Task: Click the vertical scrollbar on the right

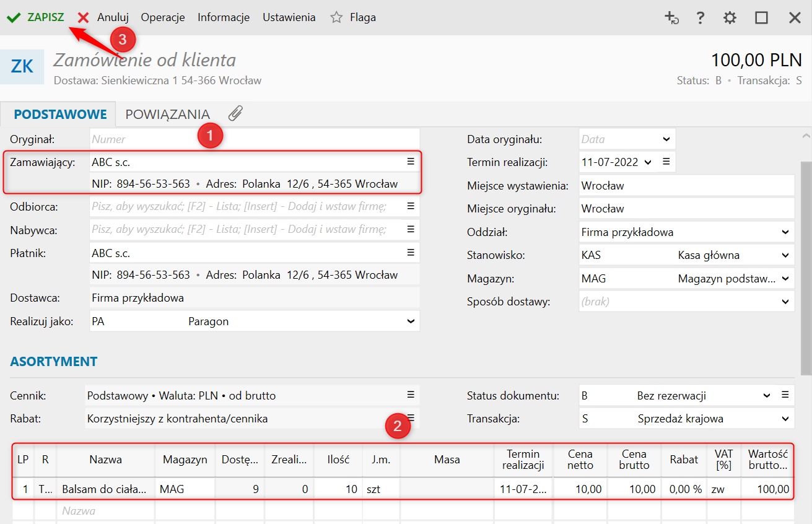Action: point(806,266)
